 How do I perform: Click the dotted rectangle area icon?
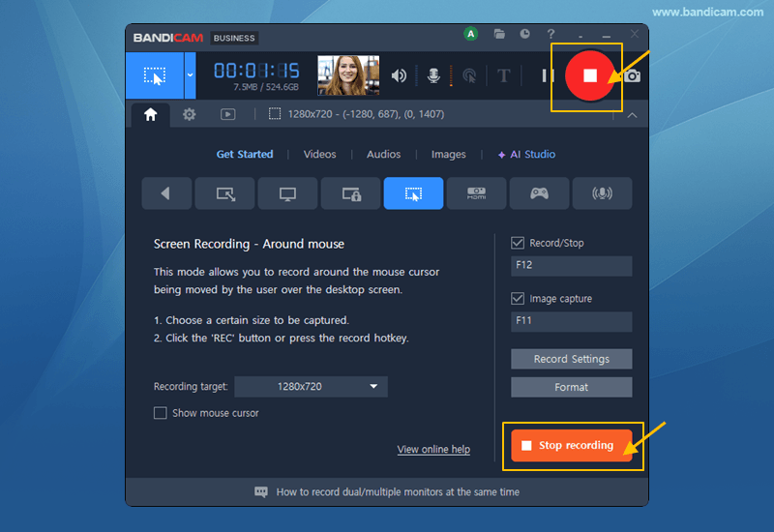[275, 114]
